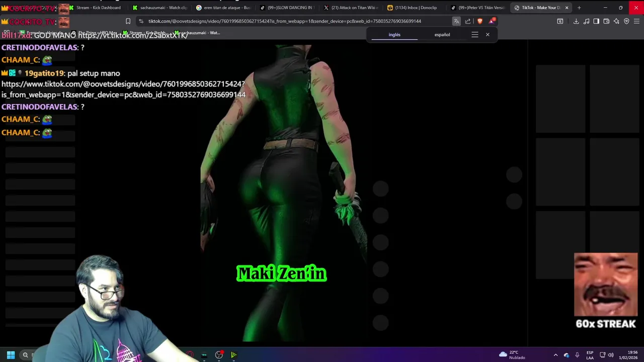Image resolution: width=644 pixels, height=362 pixels.
Task: Show hidden system tray icons
Action: (555, 354)
